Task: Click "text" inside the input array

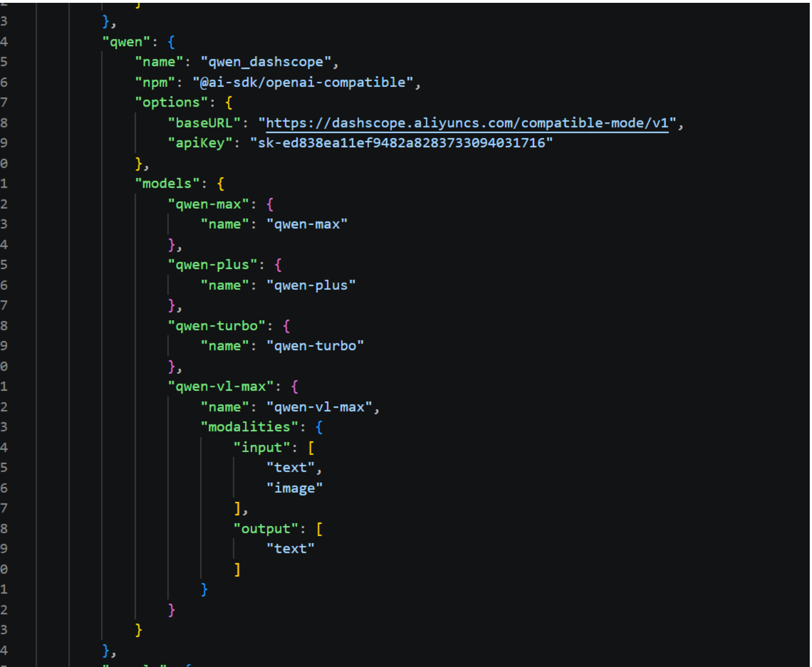Action: point(290,468)
